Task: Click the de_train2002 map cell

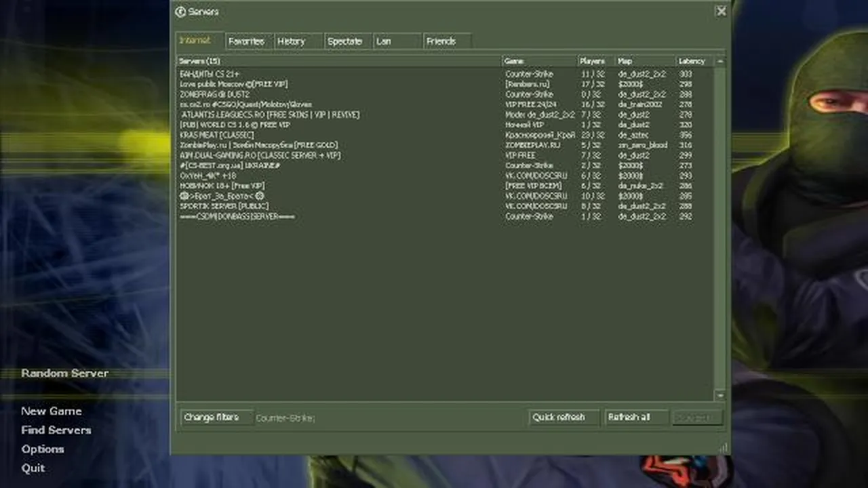Action: click(639, 104)
